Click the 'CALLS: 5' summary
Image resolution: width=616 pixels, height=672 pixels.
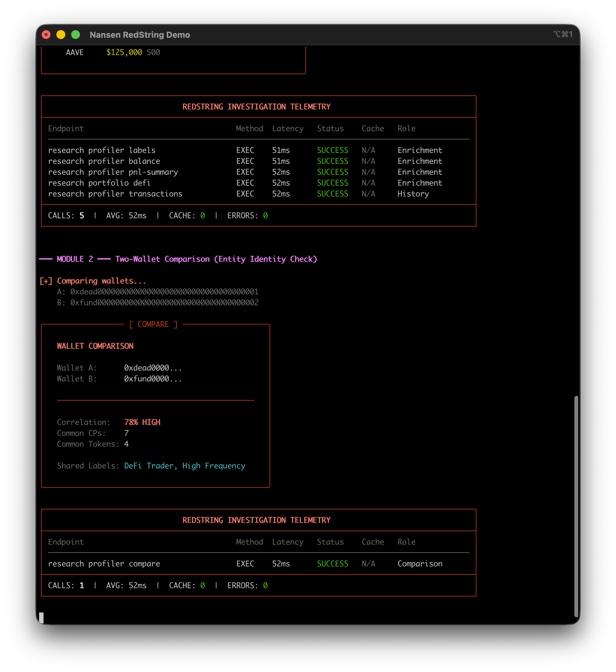point(66,216)
